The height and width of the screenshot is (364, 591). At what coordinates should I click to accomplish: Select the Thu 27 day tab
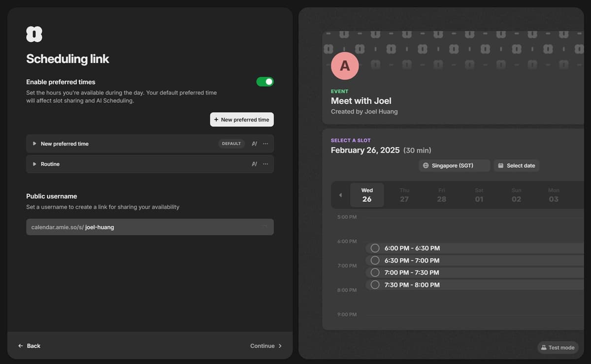(404, 195)
